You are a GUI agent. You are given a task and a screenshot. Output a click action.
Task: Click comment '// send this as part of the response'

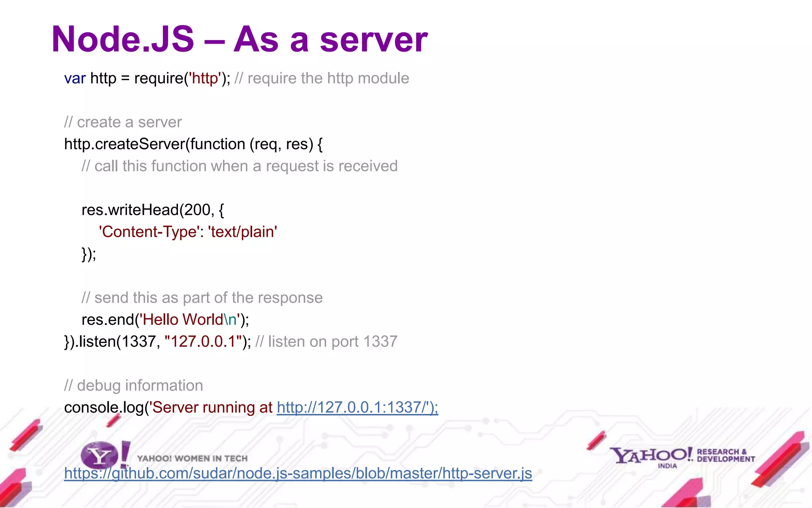click(x=202, y=298)
